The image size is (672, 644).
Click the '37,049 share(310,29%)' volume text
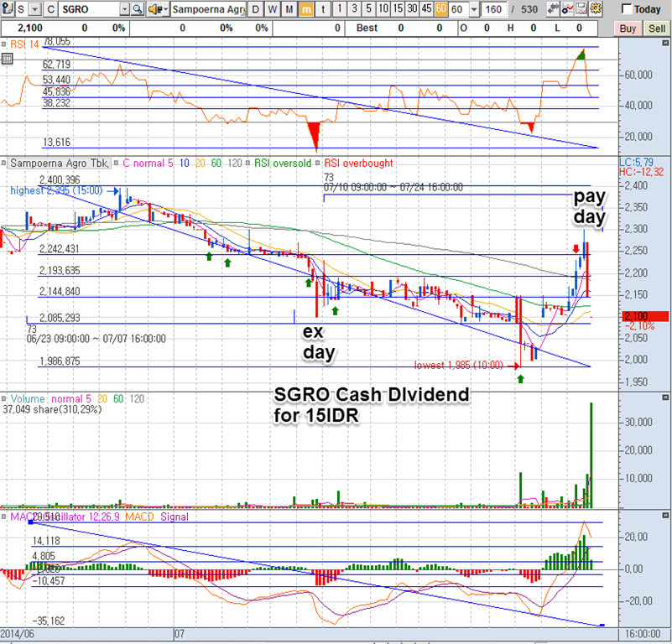(52, 409)
